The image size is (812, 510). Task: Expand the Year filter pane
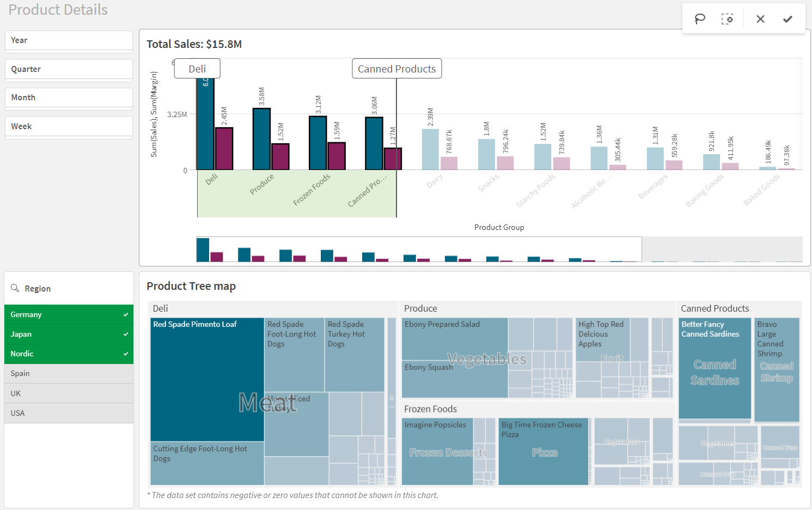(x=69, y=40)
